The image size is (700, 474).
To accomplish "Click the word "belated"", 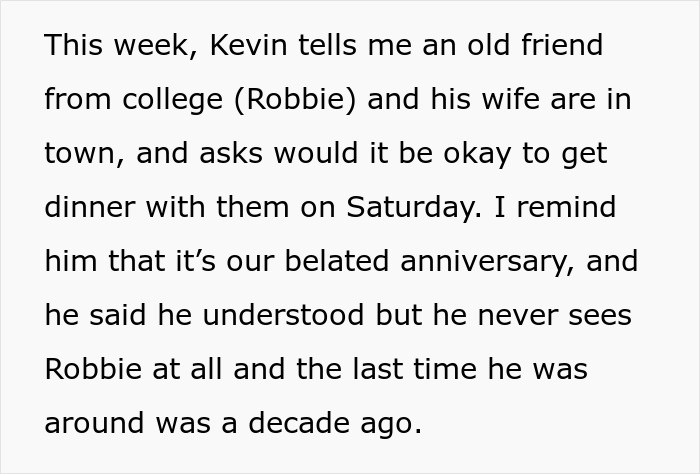I will click(x=337, y=260).
